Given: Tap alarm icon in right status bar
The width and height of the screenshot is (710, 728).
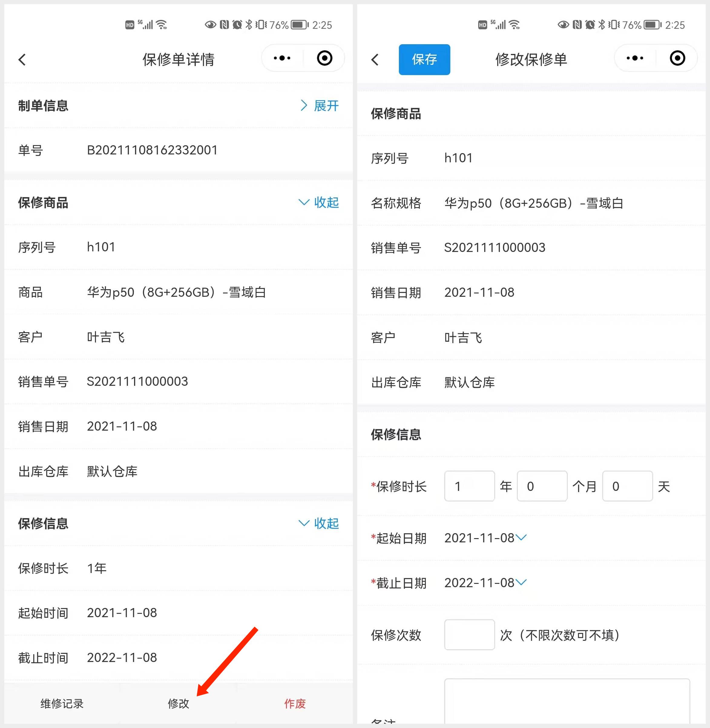Looking at the screenshot, I should 590,25.
